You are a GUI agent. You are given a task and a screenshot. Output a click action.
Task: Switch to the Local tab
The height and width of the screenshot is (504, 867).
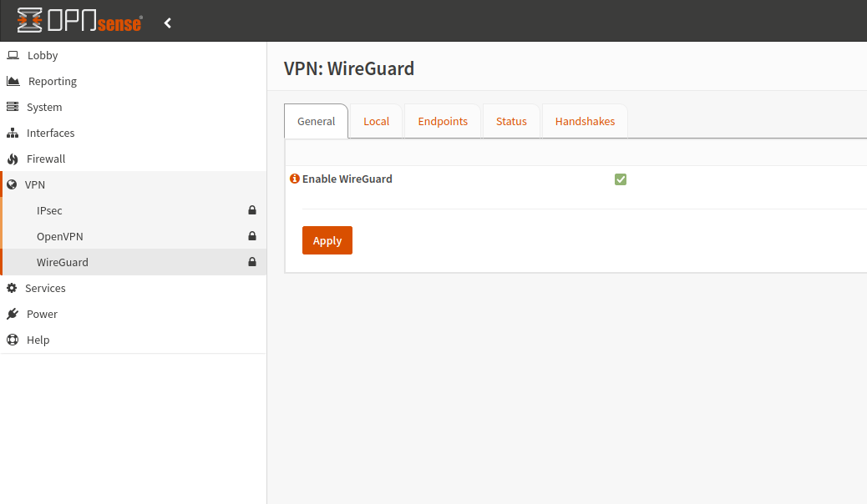pyautogui.click(x=376, y=121)
